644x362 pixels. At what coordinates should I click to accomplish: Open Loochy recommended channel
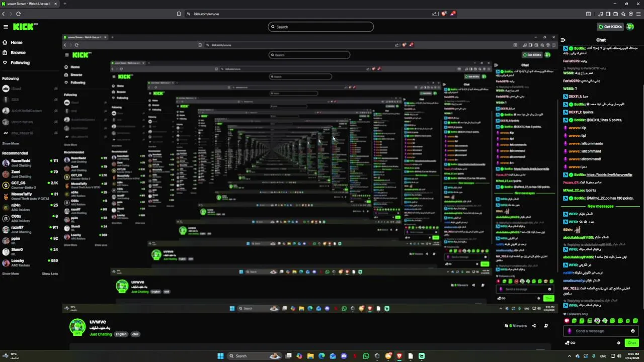pyautogui.click(x=30, y=262)
